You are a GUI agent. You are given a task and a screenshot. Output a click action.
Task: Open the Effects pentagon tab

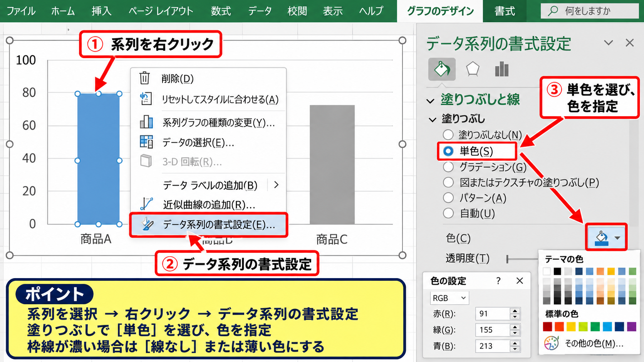click(x=473, y=70)
